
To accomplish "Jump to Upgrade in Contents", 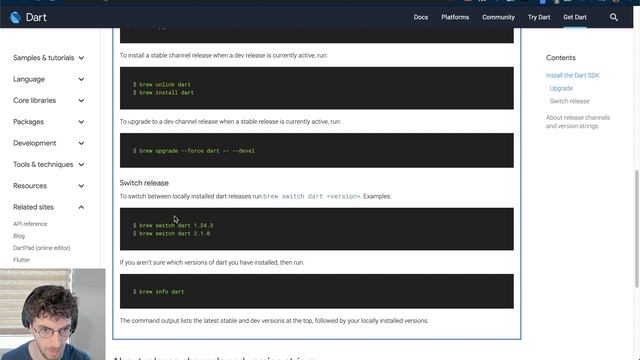I will (561, 88).
